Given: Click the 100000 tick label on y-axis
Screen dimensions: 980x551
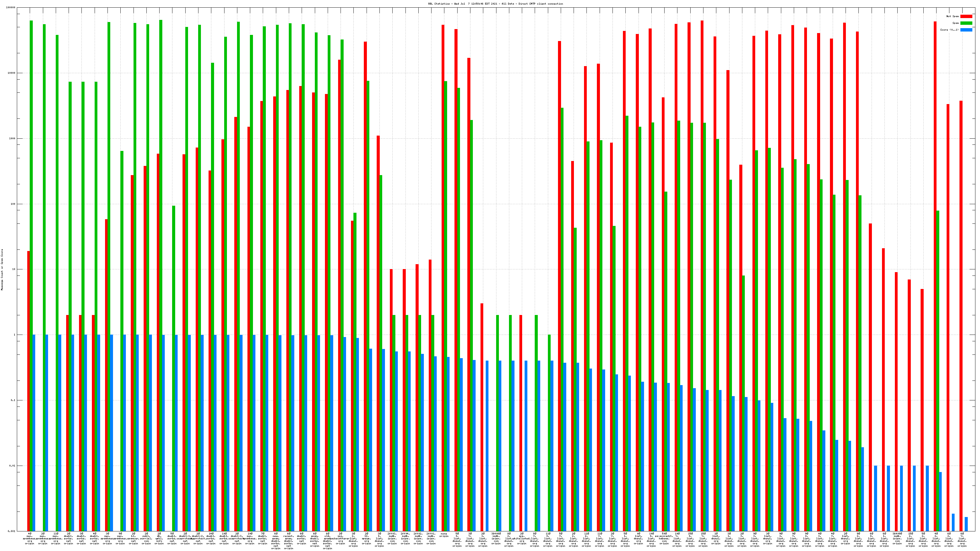Looking at the screenshot, I should 11,8.
